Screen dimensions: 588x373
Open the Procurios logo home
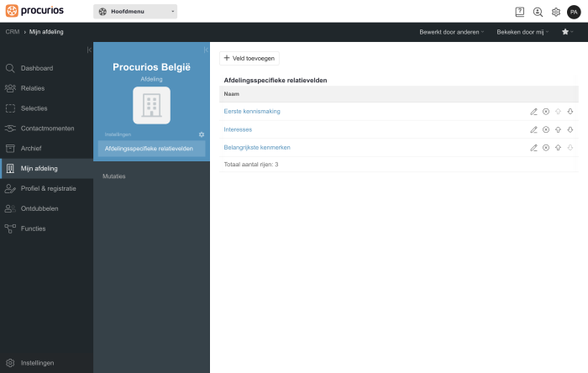[x=34, y=11]
